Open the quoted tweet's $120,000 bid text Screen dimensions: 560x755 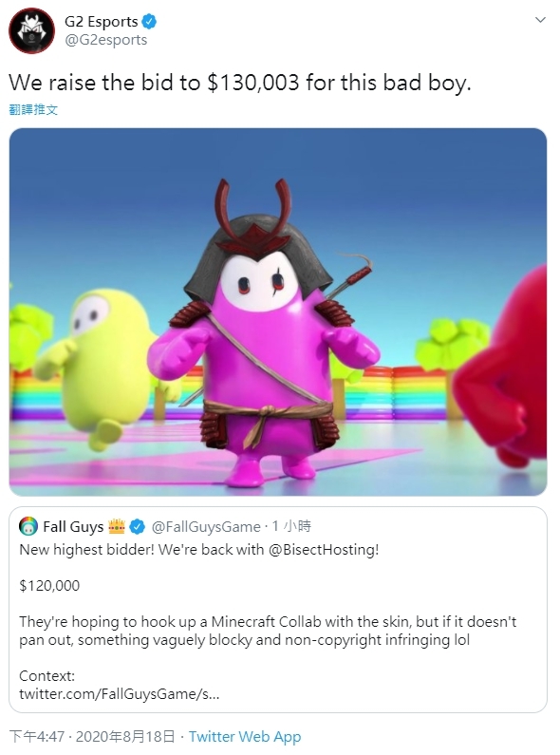pos(49,586)
